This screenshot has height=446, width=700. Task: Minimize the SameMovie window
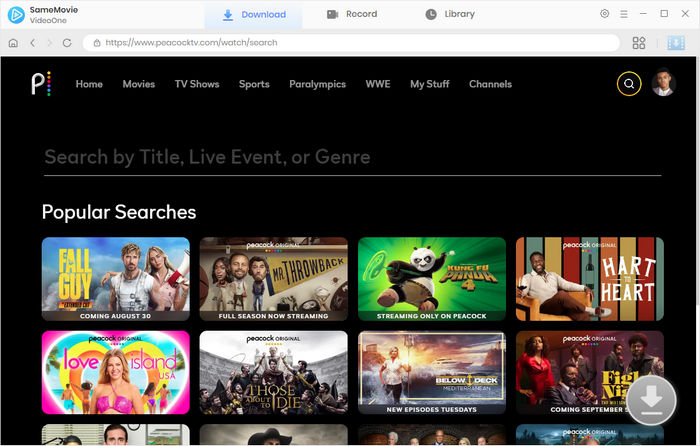click(643, 14)
